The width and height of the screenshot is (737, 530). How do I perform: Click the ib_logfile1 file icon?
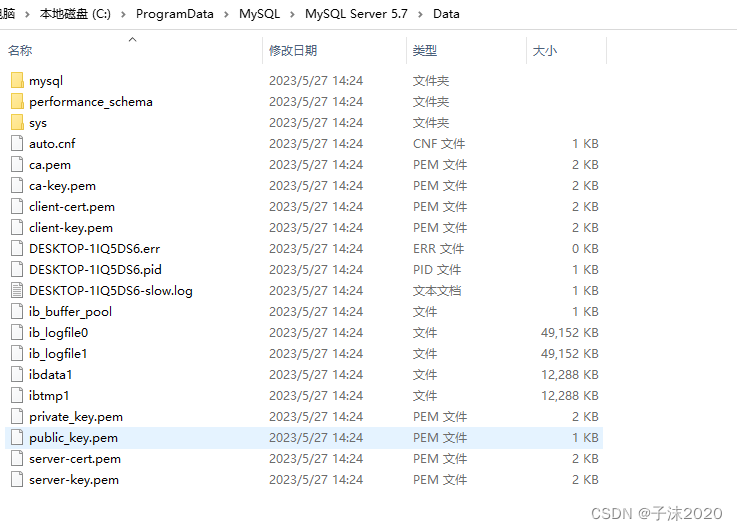pos(17,353)
